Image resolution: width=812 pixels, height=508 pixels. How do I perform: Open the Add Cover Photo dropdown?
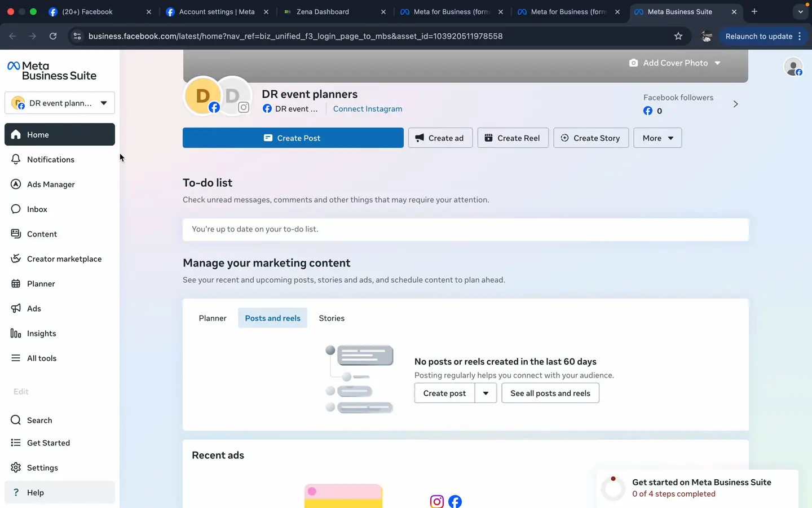pyautogui.click(x=675, y=63)
